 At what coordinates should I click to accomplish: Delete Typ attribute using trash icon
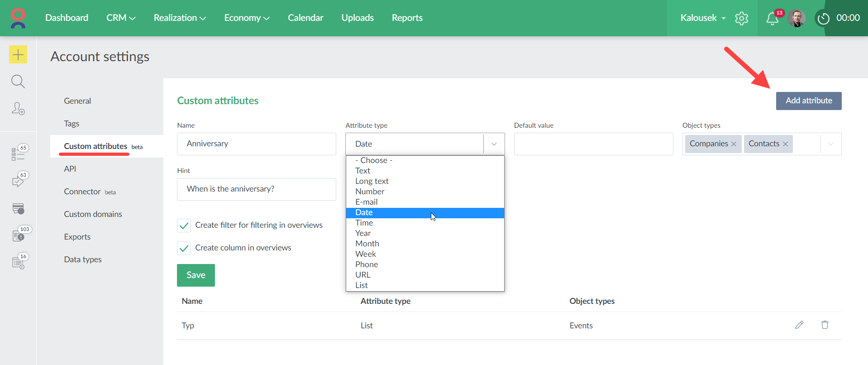click(825, 325)
